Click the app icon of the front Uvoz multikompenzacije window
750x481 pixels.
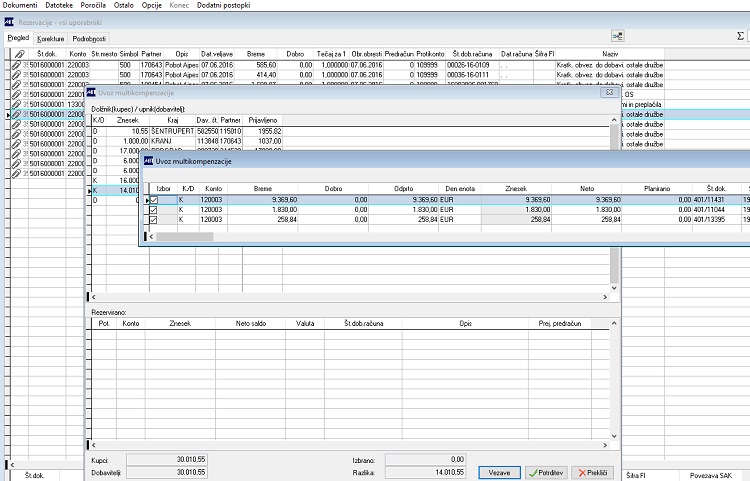(148, 161)
